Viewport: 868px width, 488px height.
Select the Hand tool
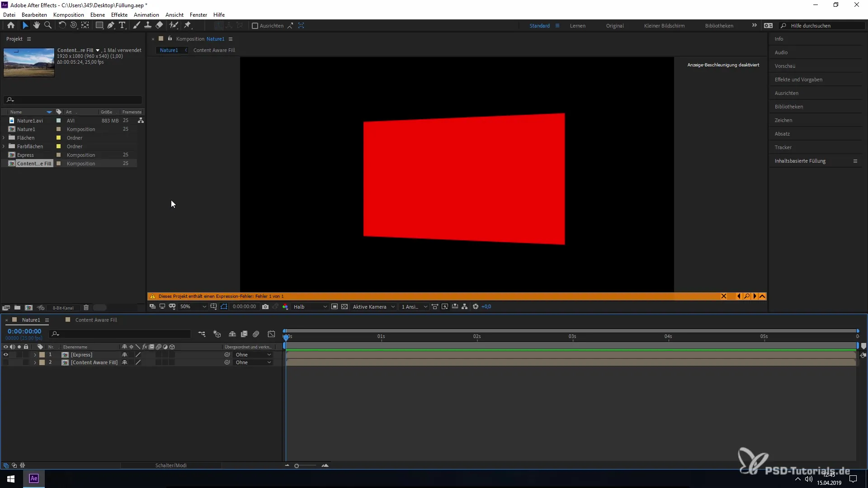click(37, 25)
